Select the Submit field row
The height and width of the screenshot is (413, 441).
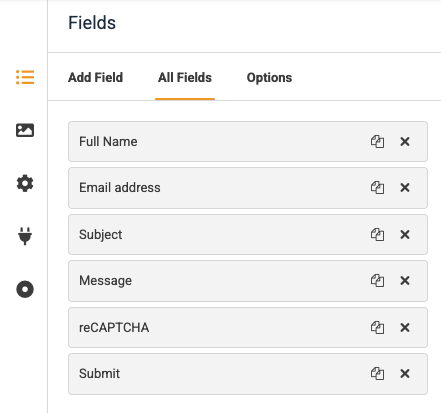[x=248, y=374]
